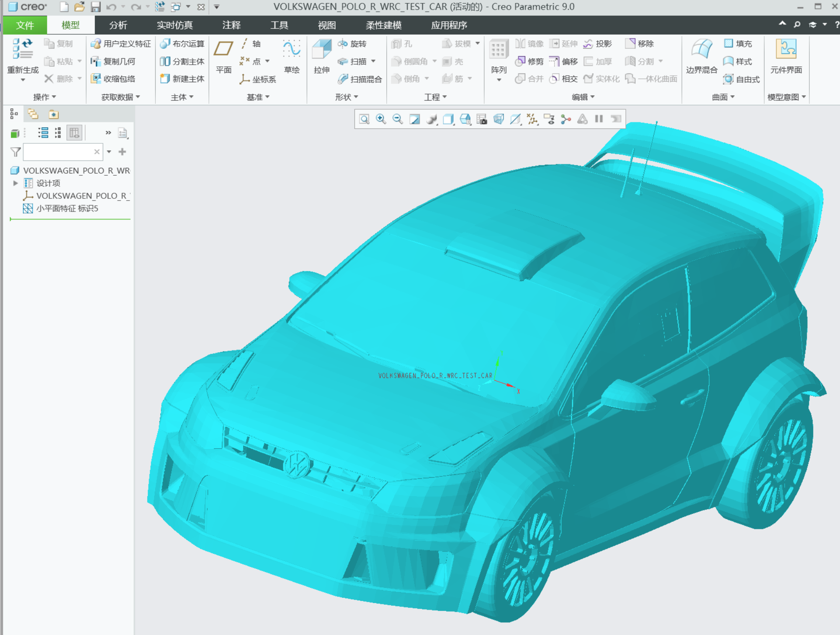The height and width of the screenshot is (635, 840).
Task: Open the 文件 menu
Action: tap(25, 25)
